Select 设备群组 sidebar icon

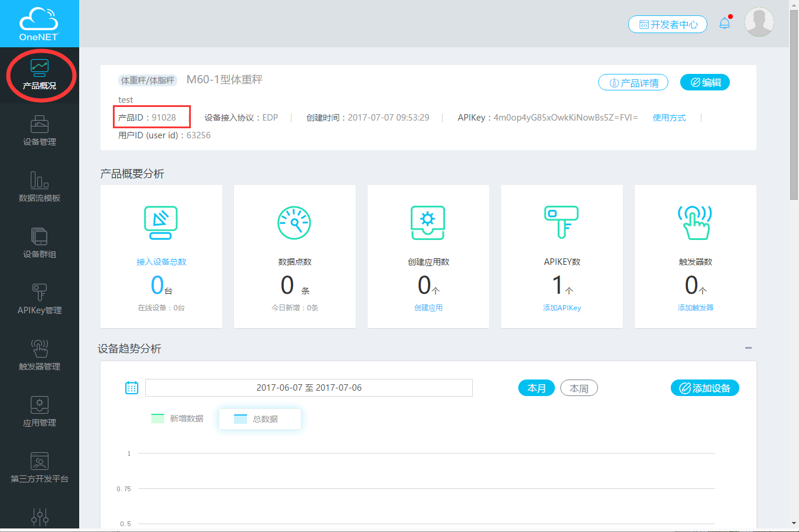click(40, 243)
